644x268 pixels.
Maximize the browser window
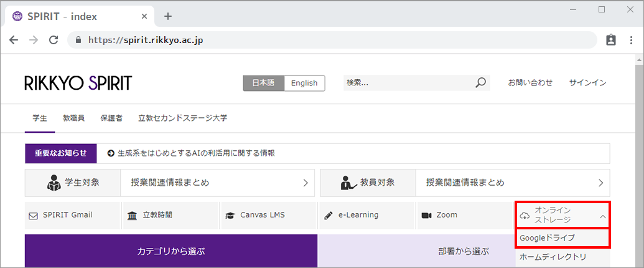coord(602,9)
